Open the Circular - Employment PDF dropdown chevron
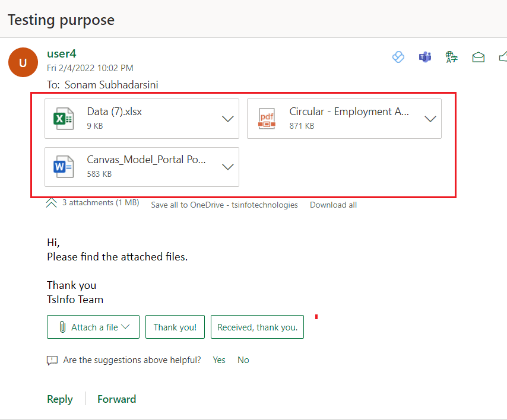507x420 pixels. [430, 119]
